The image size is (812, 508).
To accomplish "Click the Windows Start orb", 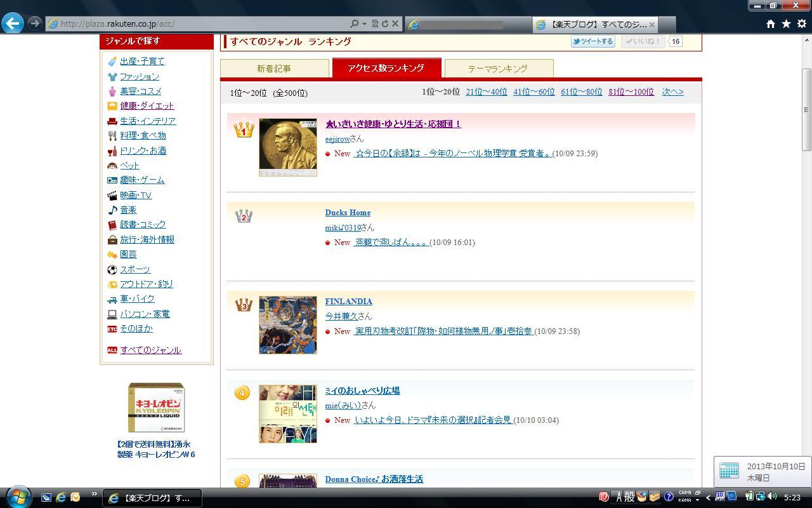I will pos(18,497).
